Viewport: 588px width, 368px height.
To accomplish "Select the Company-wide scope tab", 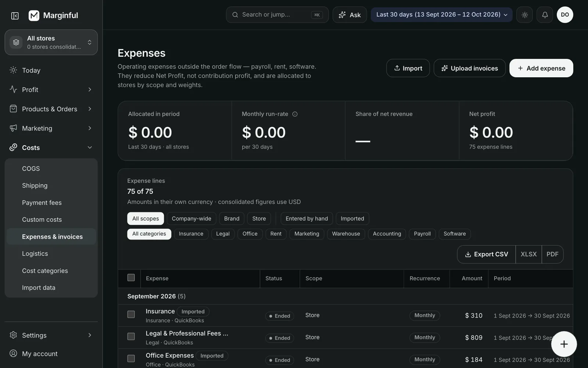I will coord(191,219).
